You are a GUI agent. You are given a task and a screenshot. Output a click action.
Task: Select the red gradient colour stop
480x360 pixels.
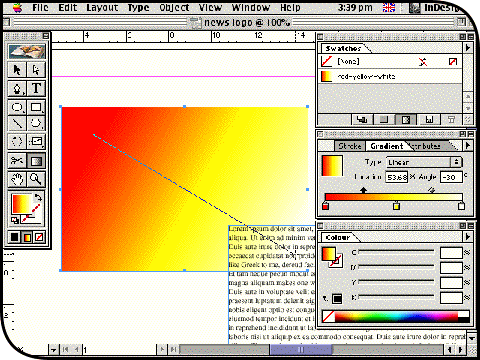(x=326, y=206)
